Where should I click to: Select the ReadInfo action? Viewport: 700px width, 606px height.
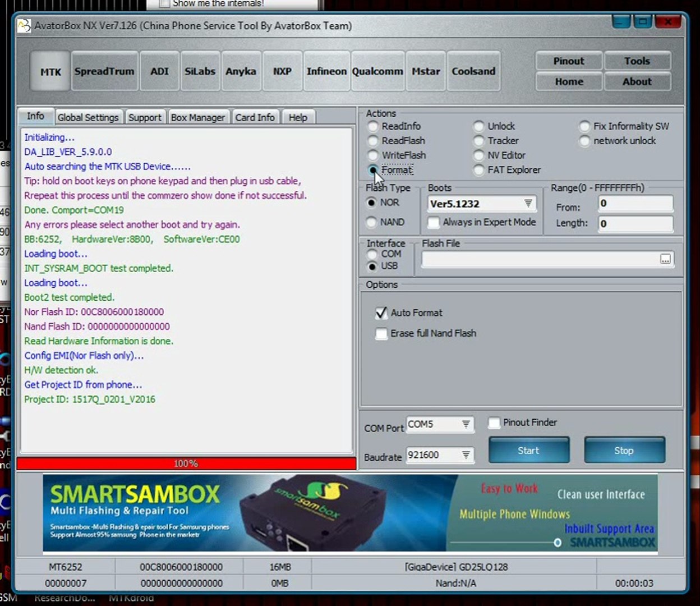click(x=395, y=126)
